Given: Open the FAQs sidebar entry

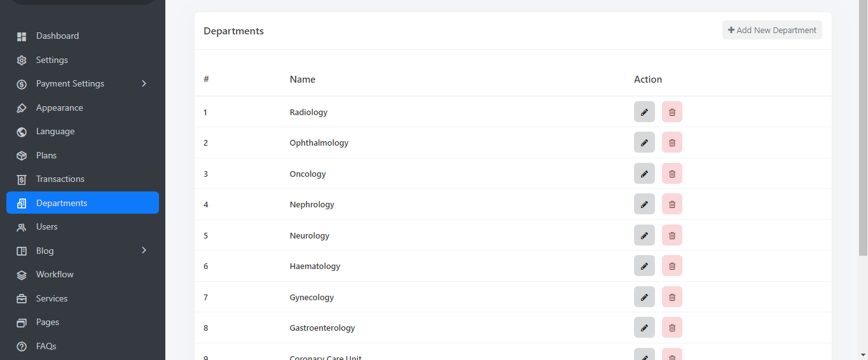Looking at the screenshot, I should [46, 346].
